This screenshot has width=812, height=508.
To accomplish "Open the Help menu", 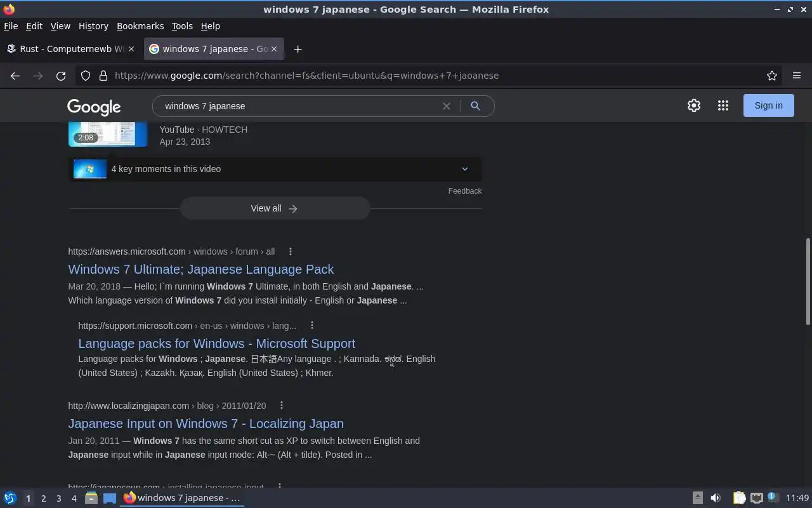I will pyautogui.click(x=211, y=26).
